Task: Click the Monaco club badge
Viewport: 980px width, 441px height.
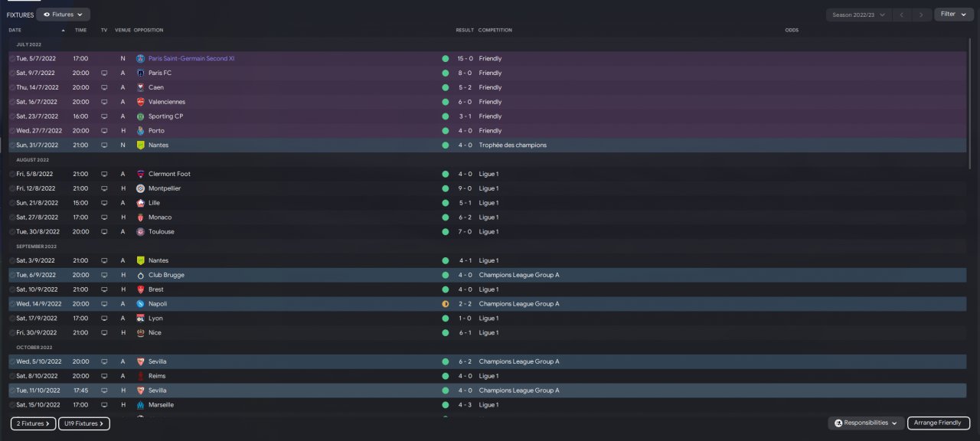Action: click(140, 217)
